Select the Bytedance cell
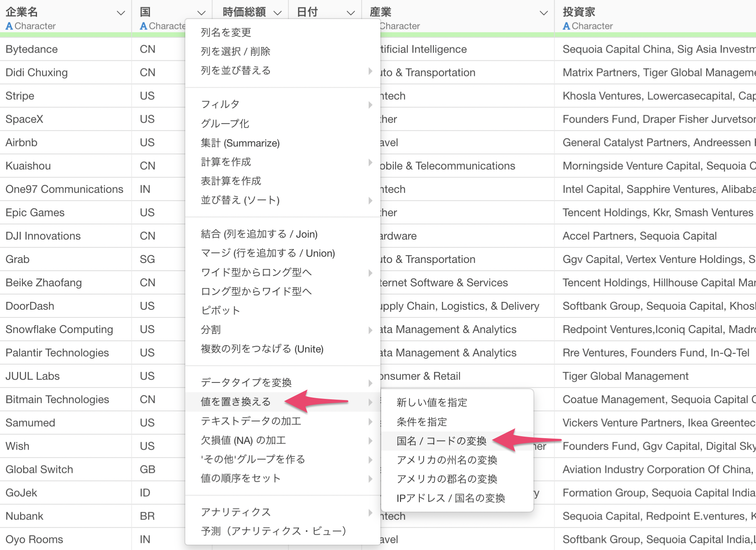The height and width of the screenshot is (550, 756). [x=65, y=49]
